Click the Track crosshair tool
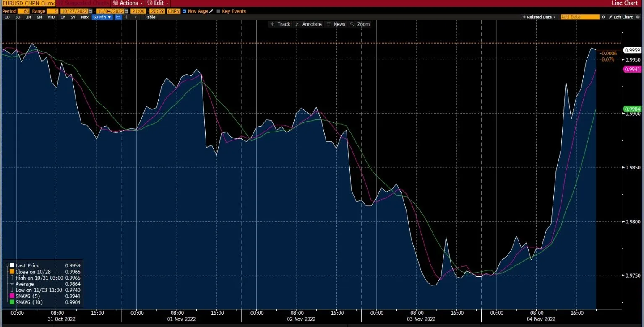The width and height of the screenshot is (644, 327). point(280,24)
